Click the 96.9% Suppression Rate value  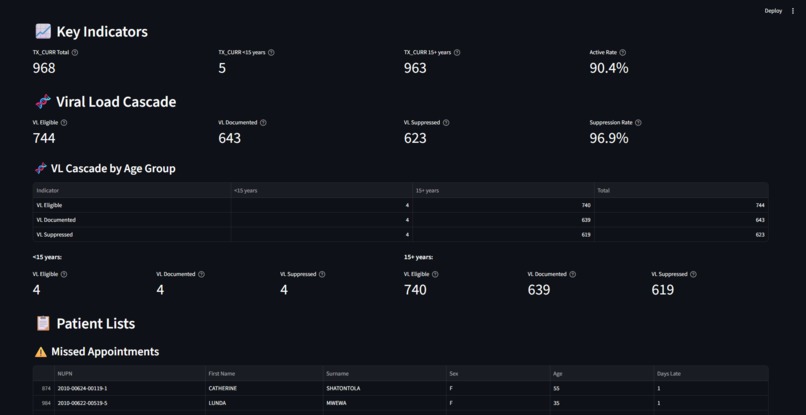609,138
